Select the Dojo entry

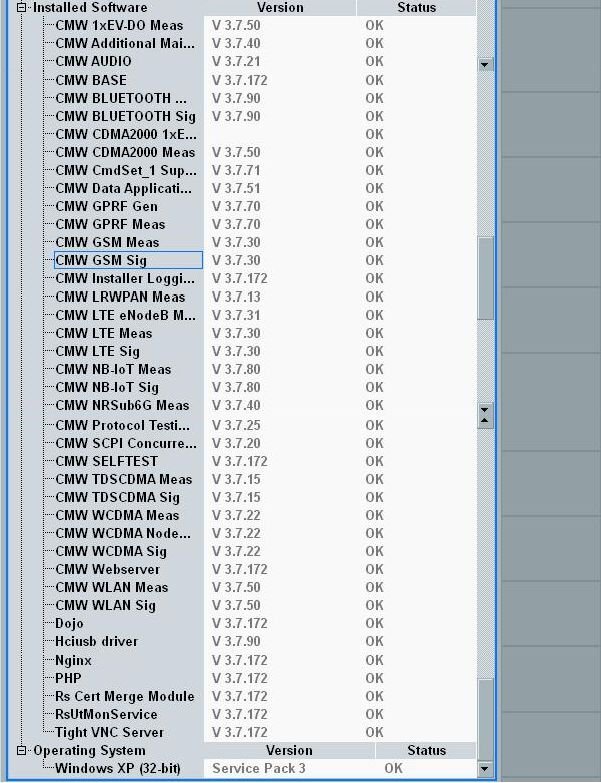tap(69, 624)
